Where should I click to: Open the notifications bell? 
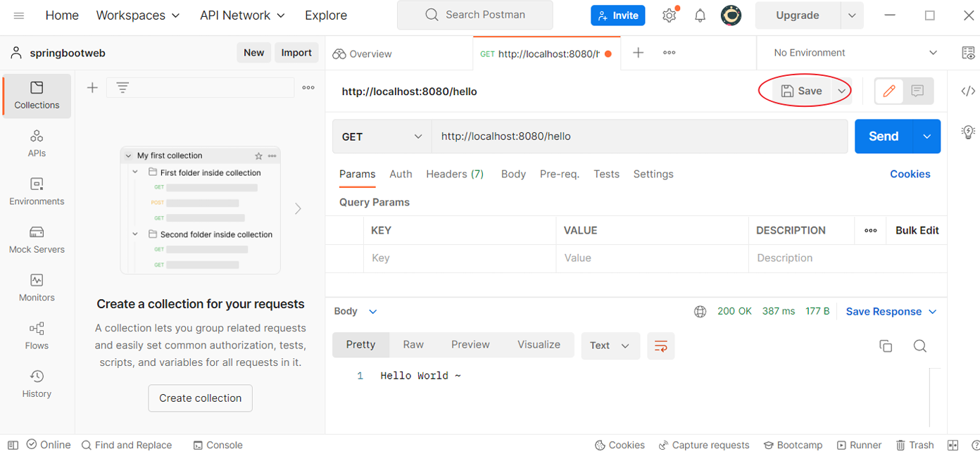(x=700, y=15)
